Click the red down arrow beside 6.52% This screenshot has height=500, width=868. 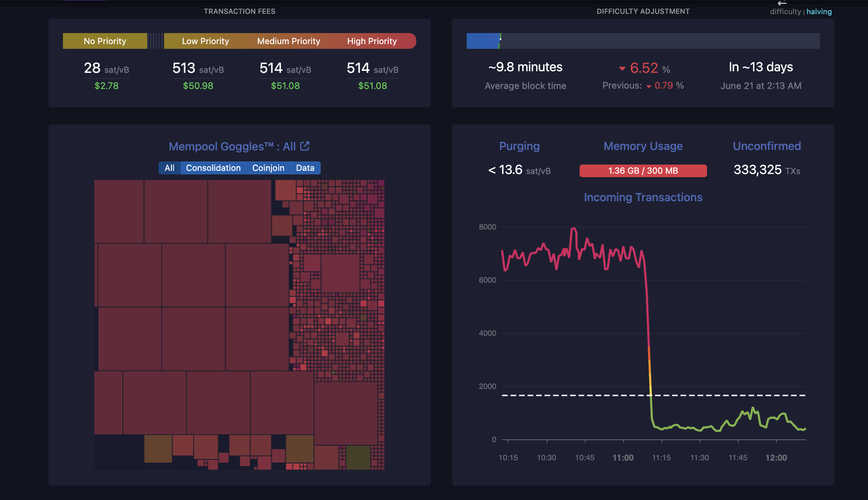(622, 69)
